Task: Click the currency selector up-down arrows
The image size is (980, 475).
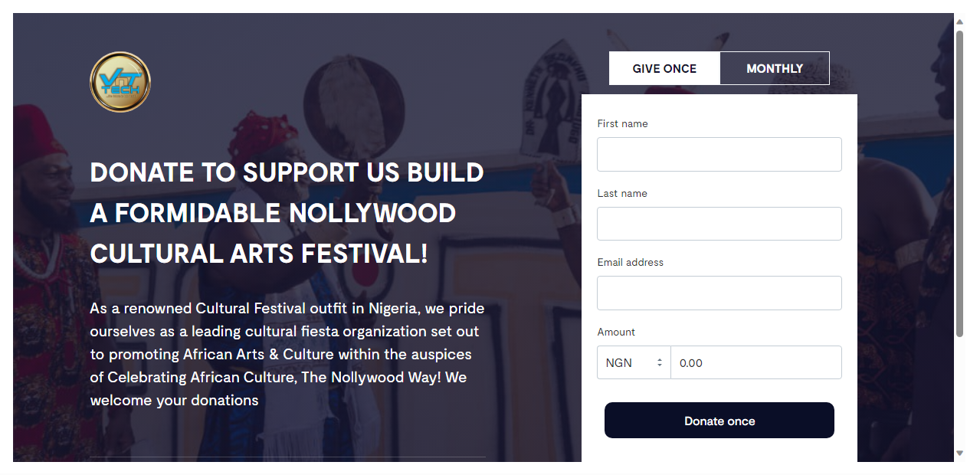Action: click(x=659, y=362)
